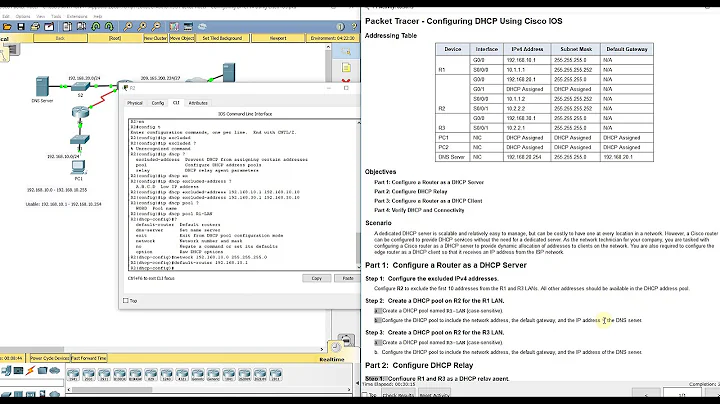Open the Activity Wizard toolbar icon
Image resolution: width=720 pixels, height=404 pixels.
[x=49, y=27]
